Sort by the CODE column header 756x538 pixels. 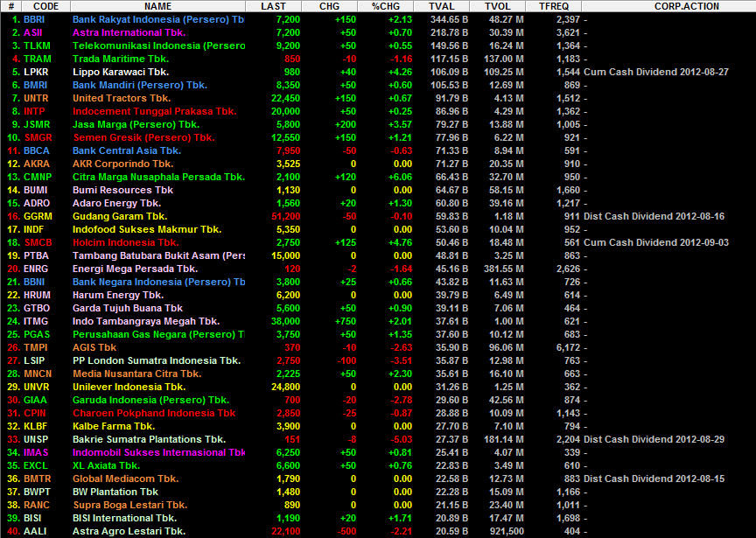coord(45,6)
